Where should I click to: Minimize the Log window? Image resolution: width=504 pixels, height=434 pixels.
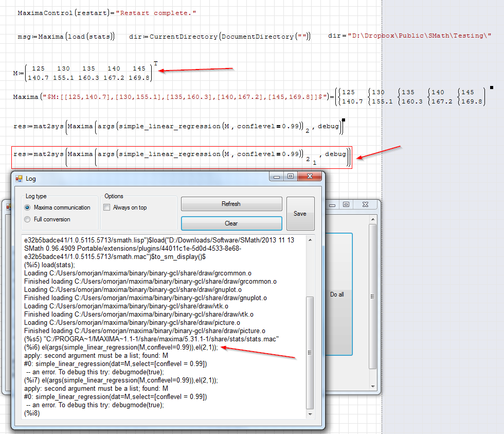click(x=277, y=177)
